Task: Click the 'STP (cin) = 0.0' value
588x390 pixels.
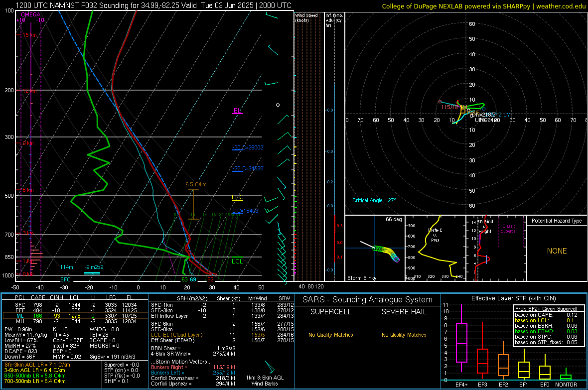Action: pos(121,370)
